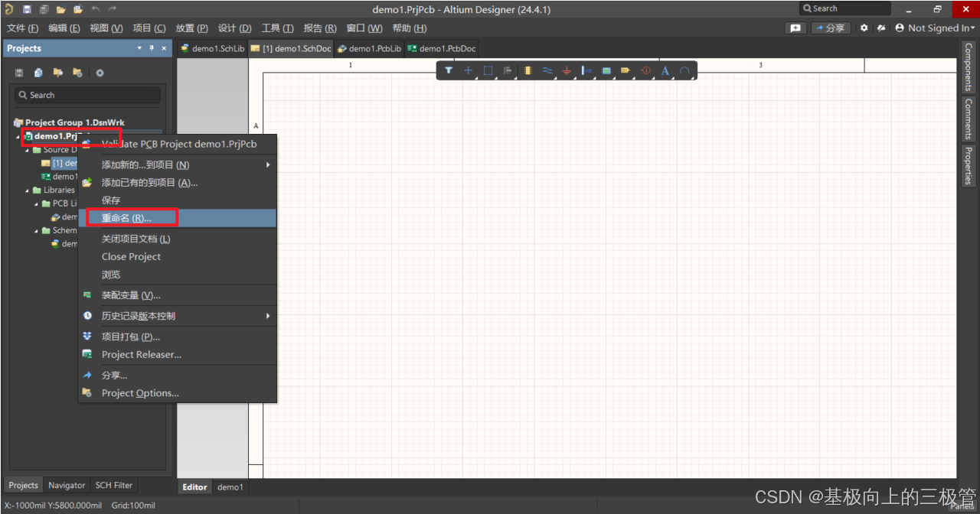Switch to the demo1.SchLib tab

click(213, 48)
